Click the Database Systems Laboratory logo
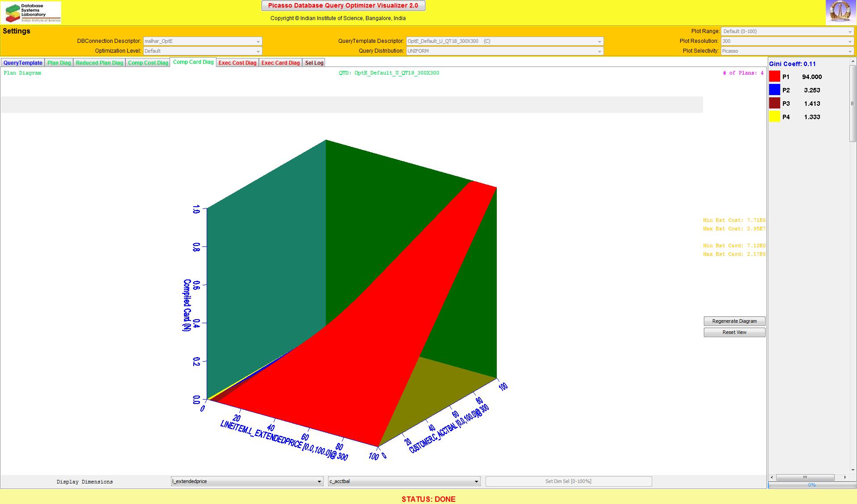This screenshot has width=857, height=504. click(31, 12)
